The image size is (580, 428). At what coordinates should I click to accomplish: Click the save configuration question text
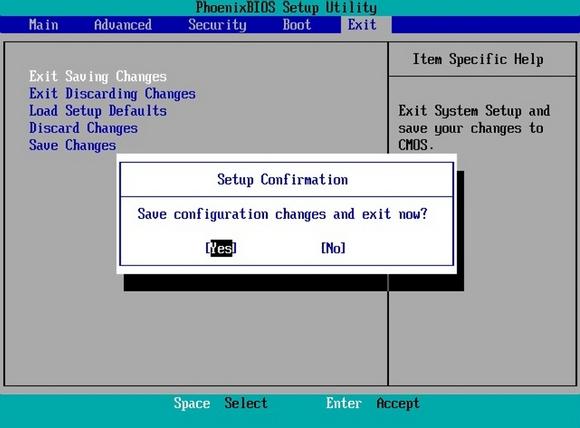click(x=282, y=214)
